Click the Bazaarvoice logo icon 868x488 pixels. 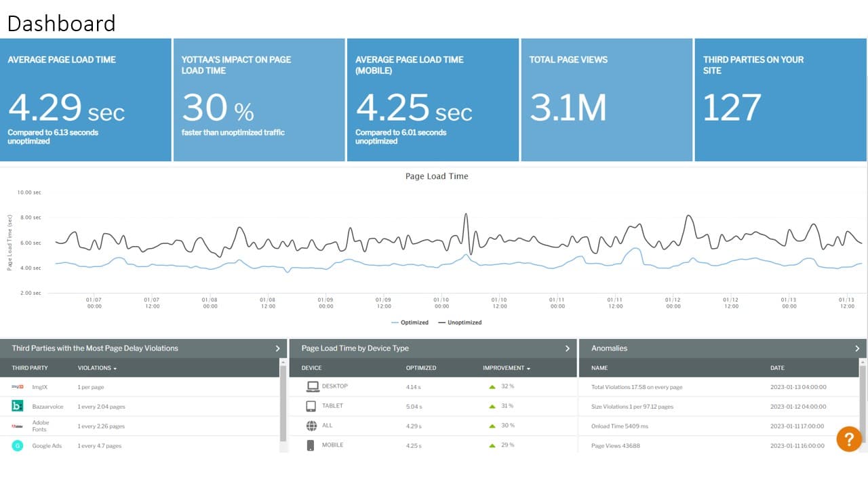[x=18, y=406]
